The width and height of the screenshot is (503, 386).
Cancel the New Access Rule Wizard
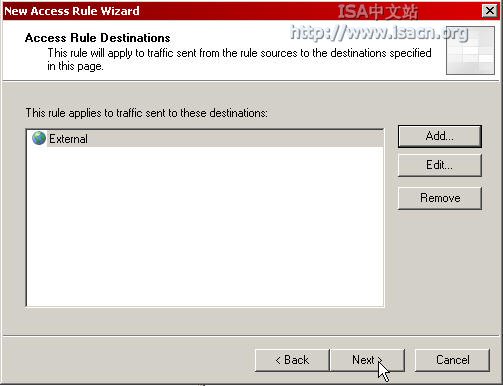(452, 360)
